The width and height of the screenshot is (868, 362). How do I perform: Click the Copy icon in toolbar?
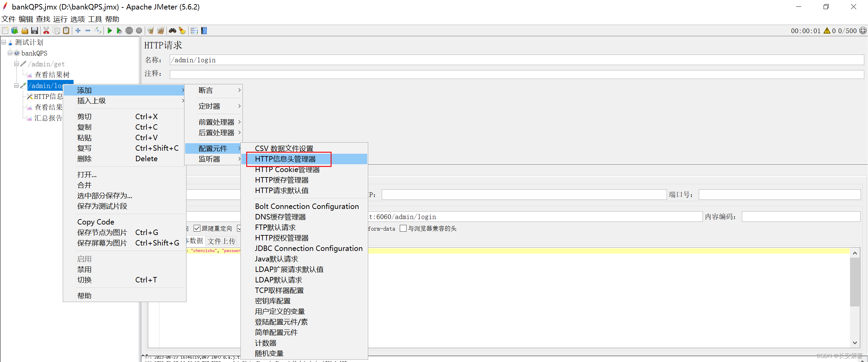click(x=56, y=31)
